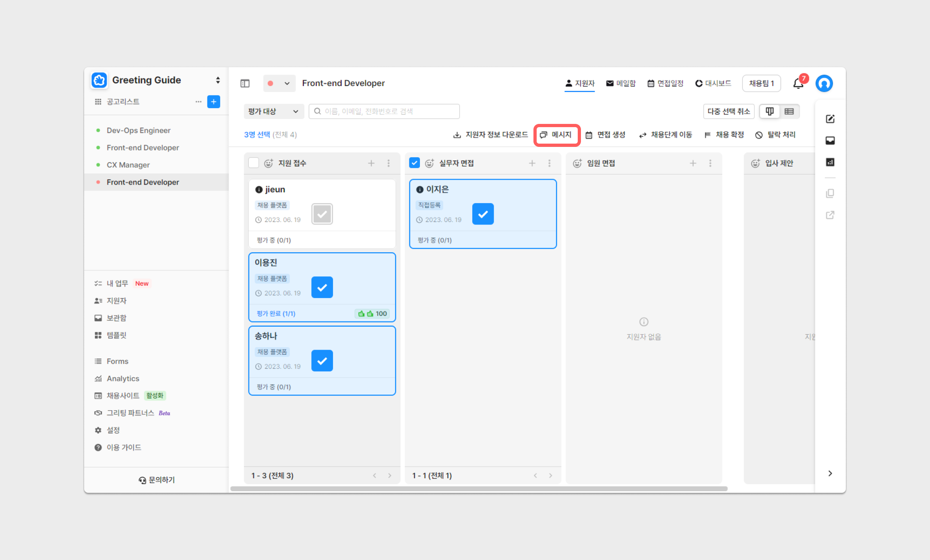Screen dimensions: 930x560
Task: Add applicant with plus in 실무자 면접 column
Action: pyautogui.click(x=532, y=163)
